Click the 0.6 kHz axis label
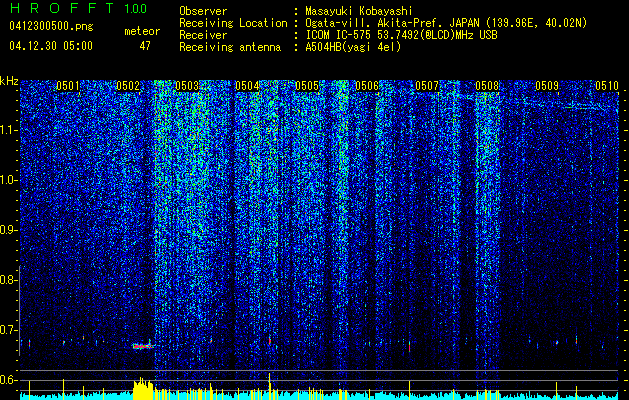Viewport: 629px width, 400px height. click(7, 380)
